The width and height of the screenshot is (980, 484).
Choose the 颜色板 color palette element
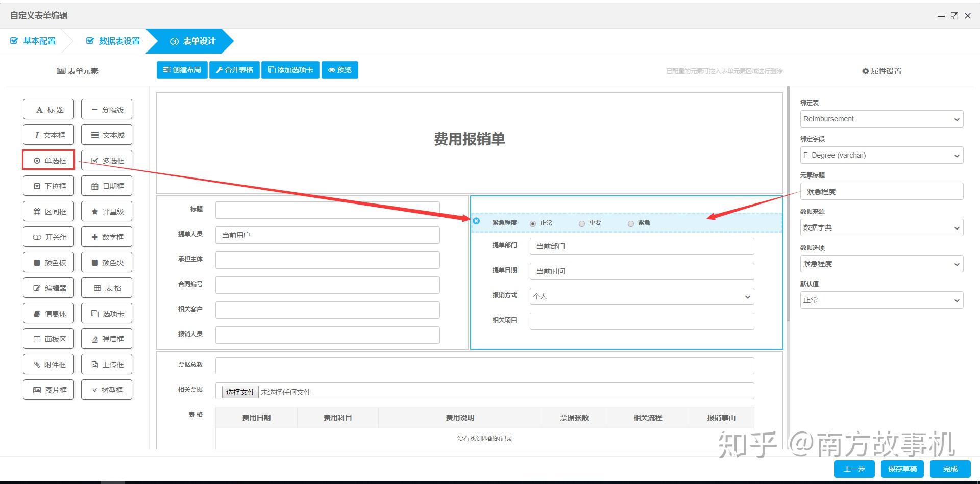coord(48,262)
